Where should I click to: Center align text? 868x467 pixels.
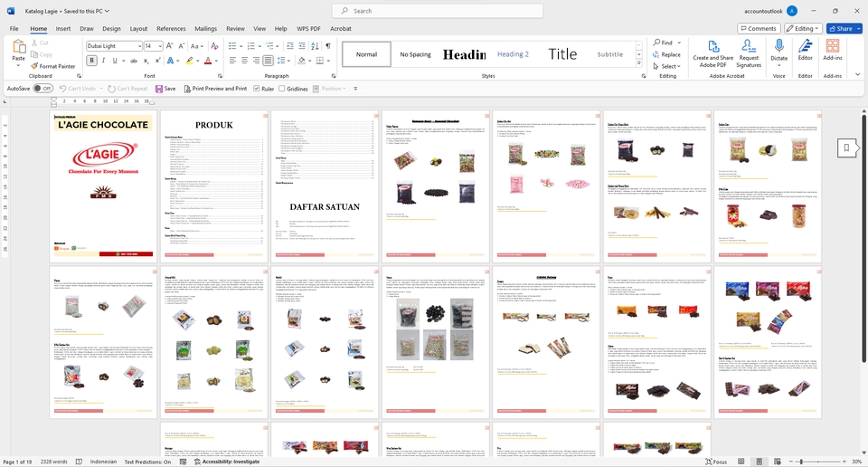[245, 61]
